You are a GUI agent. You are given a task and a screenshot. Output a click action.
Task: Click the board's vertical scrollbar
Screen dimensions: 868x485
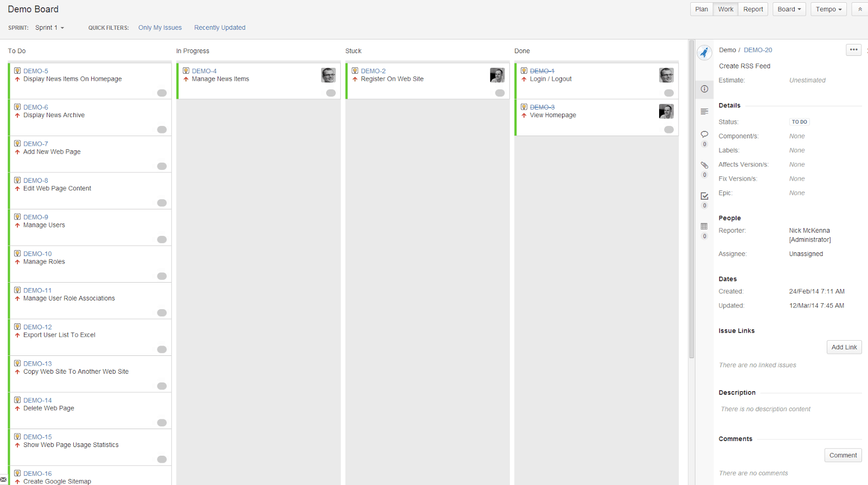[x=692, y=201]
